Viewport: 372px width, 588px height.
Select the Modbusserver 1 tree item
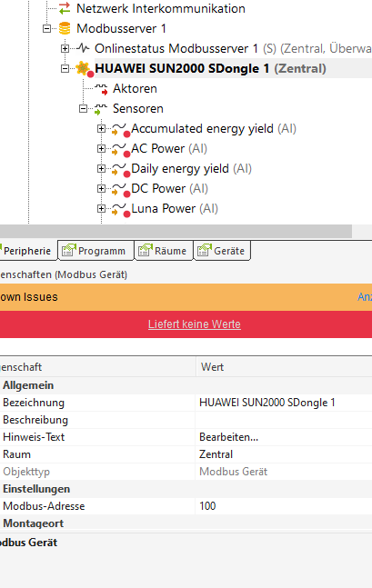click(121, 28)
